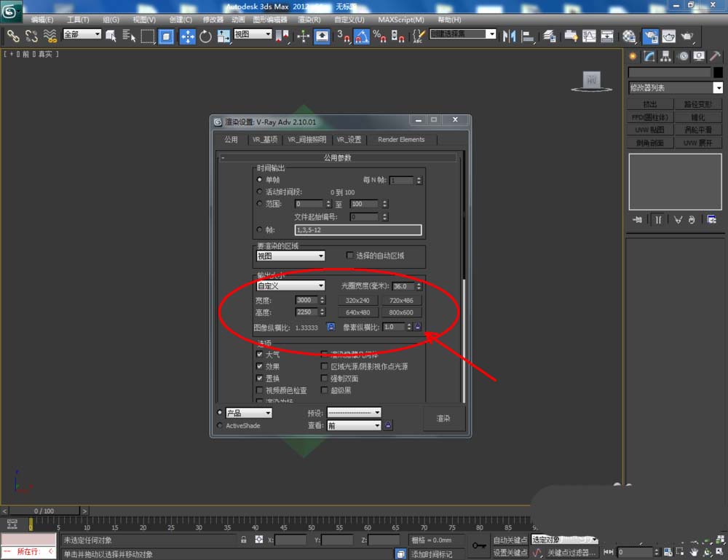
Task: Click the 渲染 button in dialog
Action: [x=443, y=419]
